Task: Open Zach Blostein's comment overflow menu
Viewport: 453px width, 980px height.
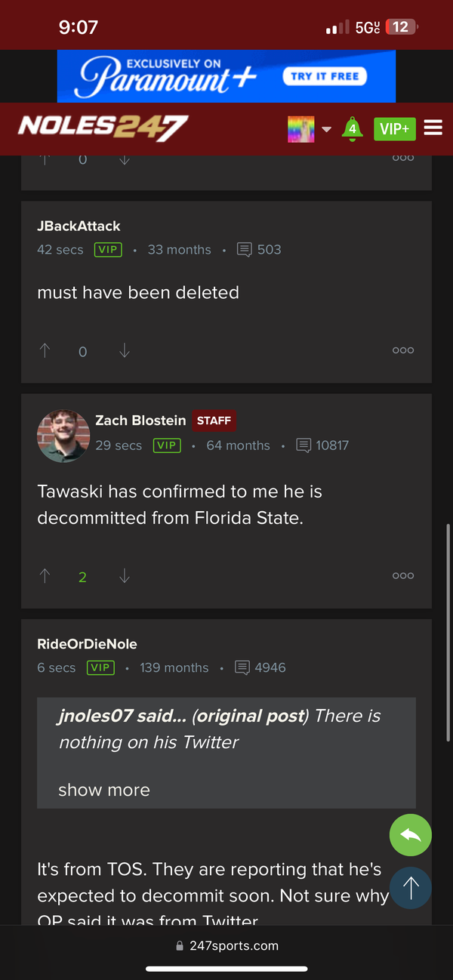Action: pos(403,575)
